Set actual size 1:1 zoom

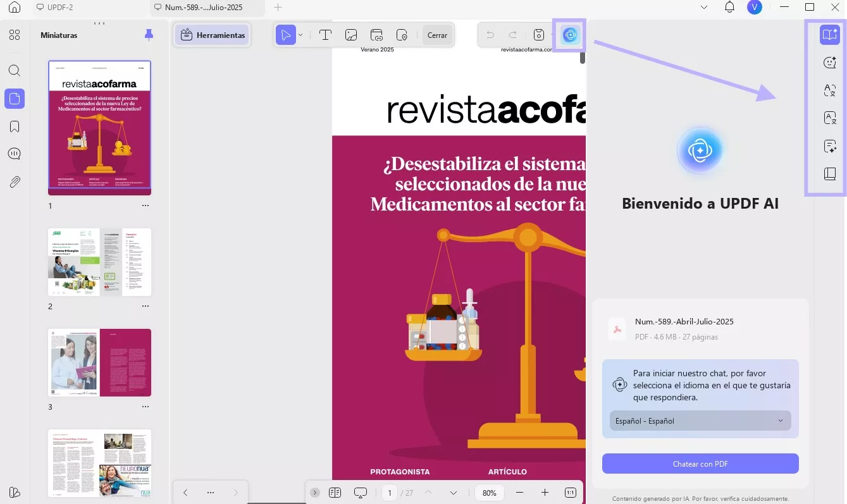point(570,493)
